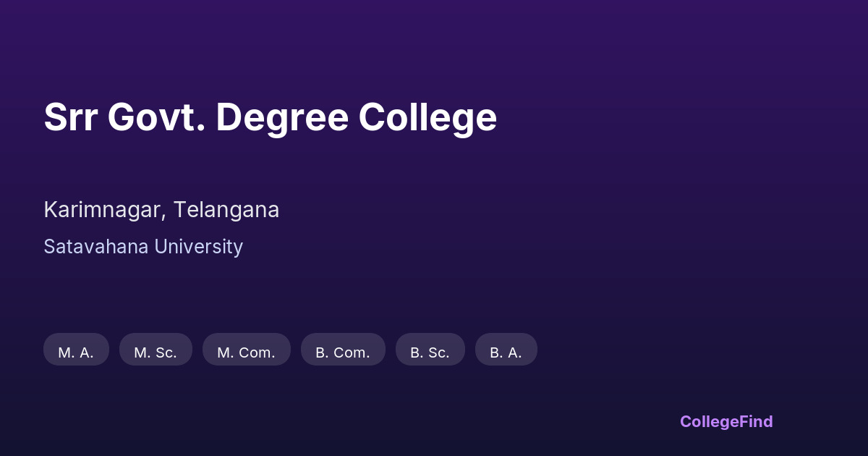Select the M. Sc. course chip
Screen dimensions: 868x456
point(156,350)
